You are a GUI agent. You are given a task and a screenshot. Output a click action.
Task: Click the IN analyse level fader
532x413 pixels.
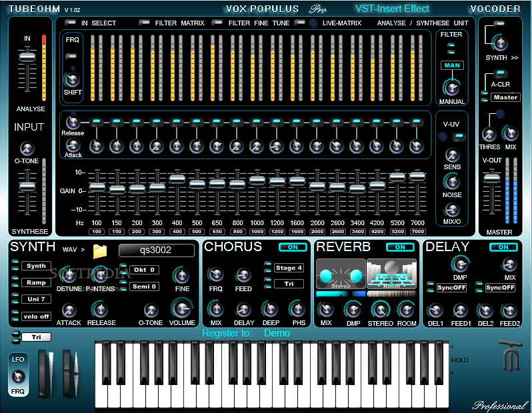pos(27,57)
